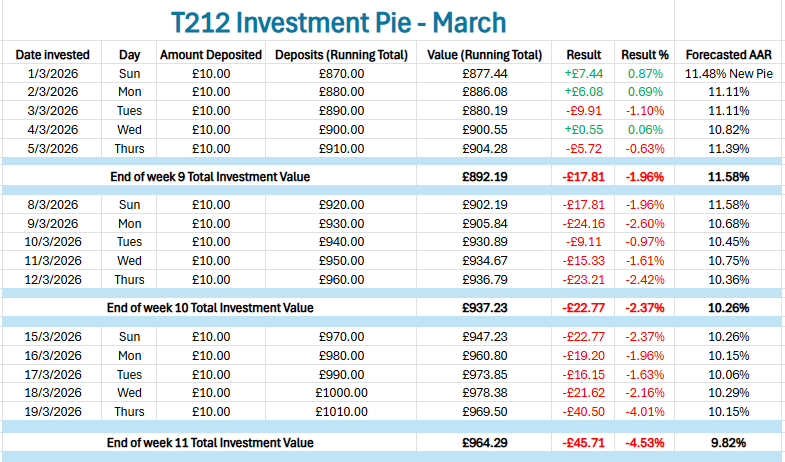Select the -£24.16 result cell

click(x=584, y=224)
